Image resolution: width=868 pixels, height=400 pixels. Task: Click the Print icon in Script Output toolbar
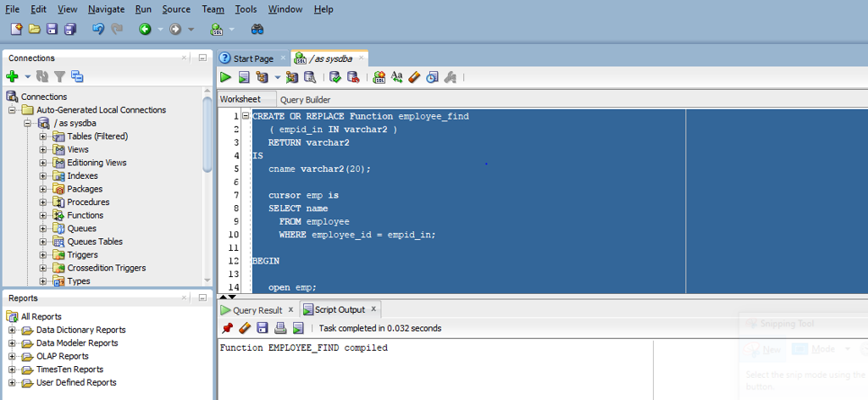(280, 328)
